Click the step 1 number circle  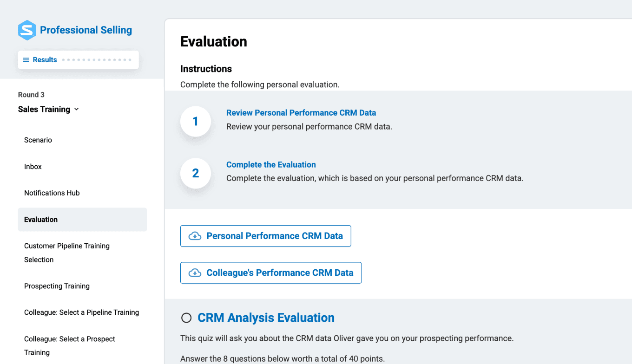(195, 122)
